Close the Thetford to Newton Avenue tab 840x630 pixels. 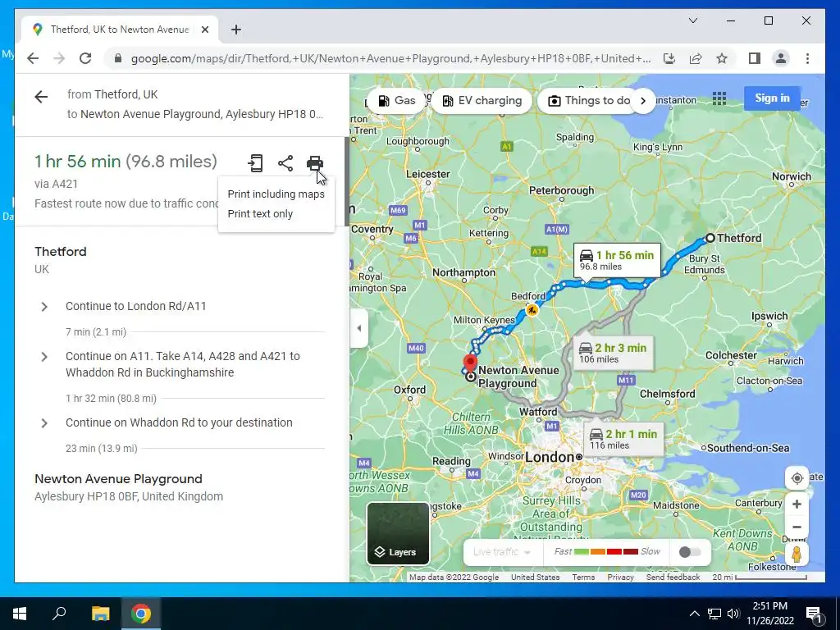point(204,30)
